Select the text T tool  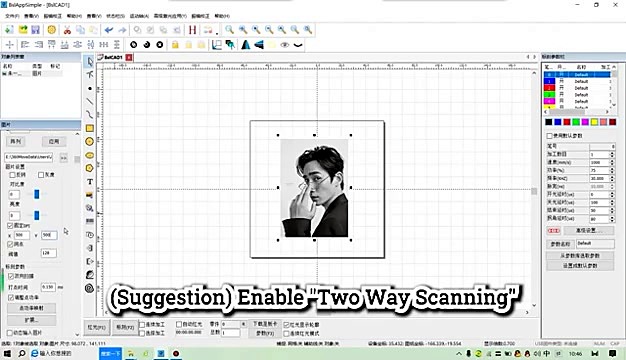tap(90, 182)
